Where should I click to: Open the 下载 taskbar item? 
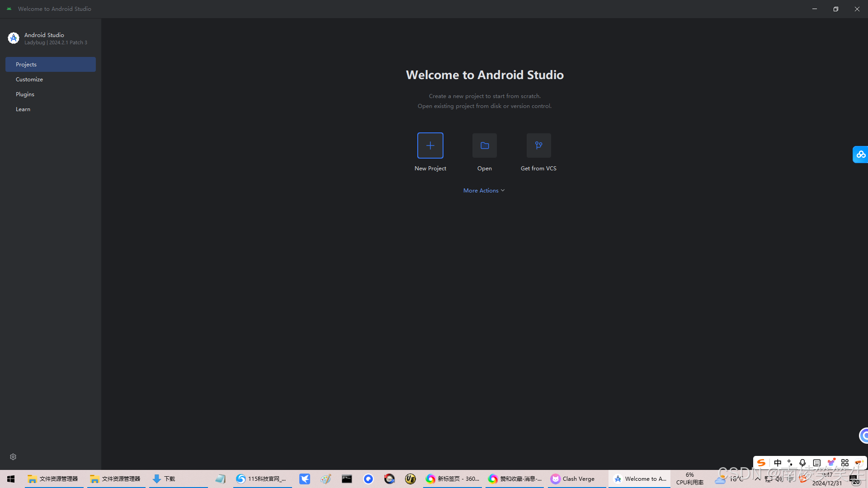click(178, 479)
